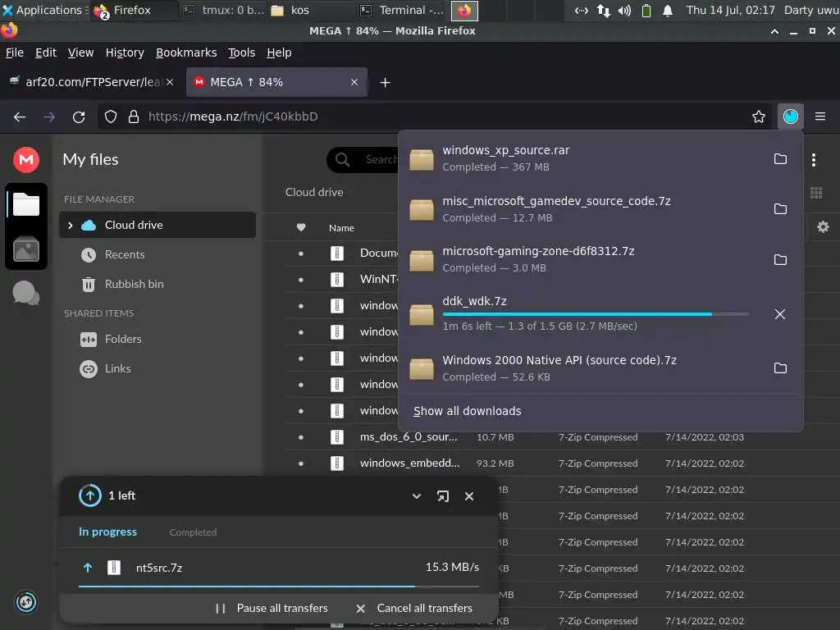This screenshot has height=630, width=840.
Task: Open the Bookmarks menu
Action: [186, 52]
